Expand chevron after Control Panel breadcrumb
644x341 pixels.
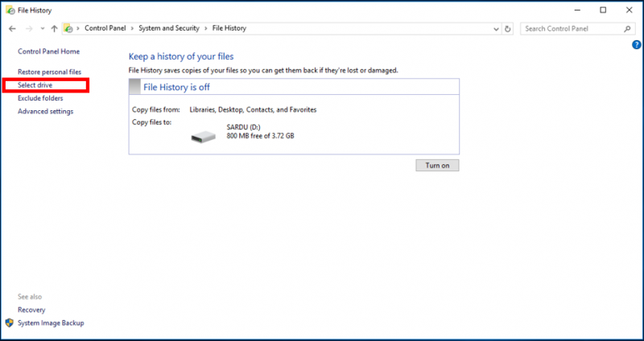point(132,29)
